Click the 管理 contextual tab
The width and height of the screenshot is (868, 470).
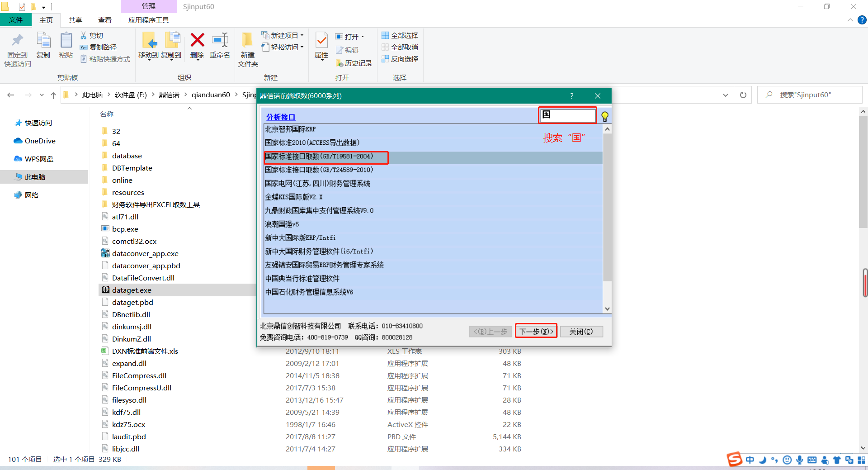149,6
